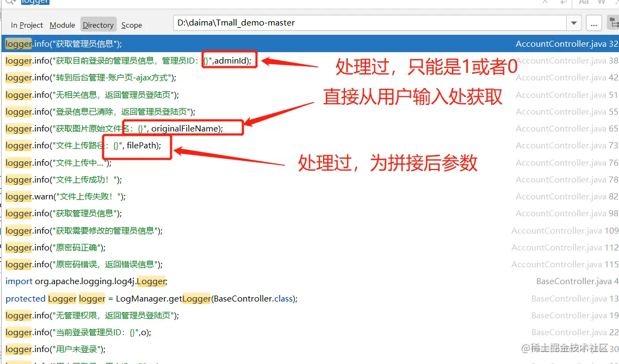Toggle the search-recursively tree icon

click(x=613, y=23)
